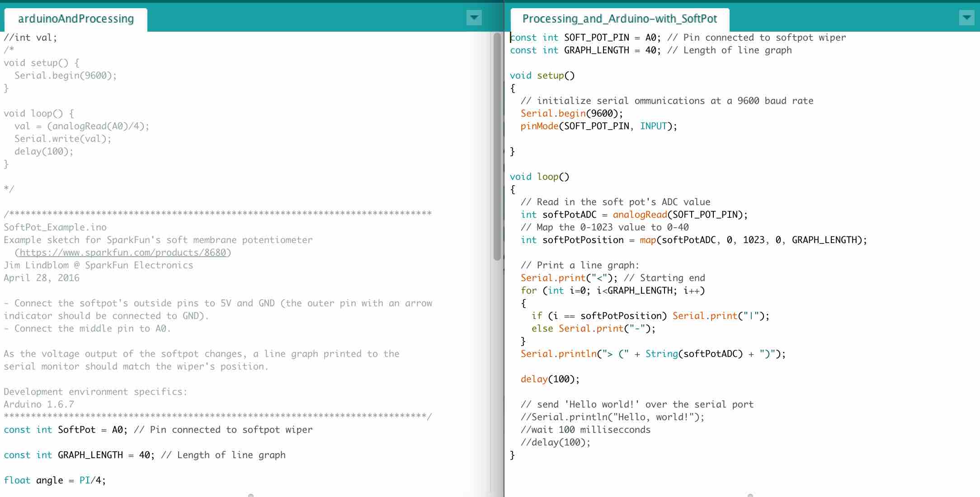The height and width of the screenshot is (497, 980).
Task: Open the sparkfun.com/products/8680 link
Action: (x=123, y=253)
